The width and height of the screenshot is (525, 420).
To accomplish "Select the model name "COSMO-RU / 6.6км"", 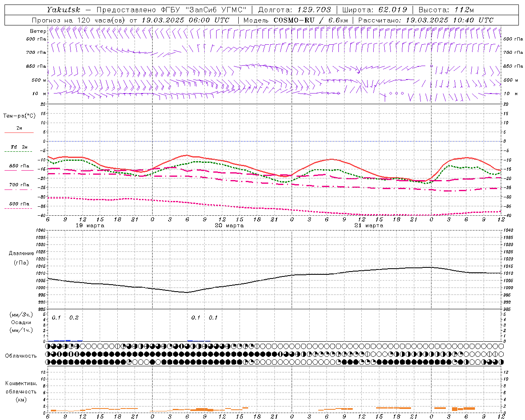I will coord(310,20).
